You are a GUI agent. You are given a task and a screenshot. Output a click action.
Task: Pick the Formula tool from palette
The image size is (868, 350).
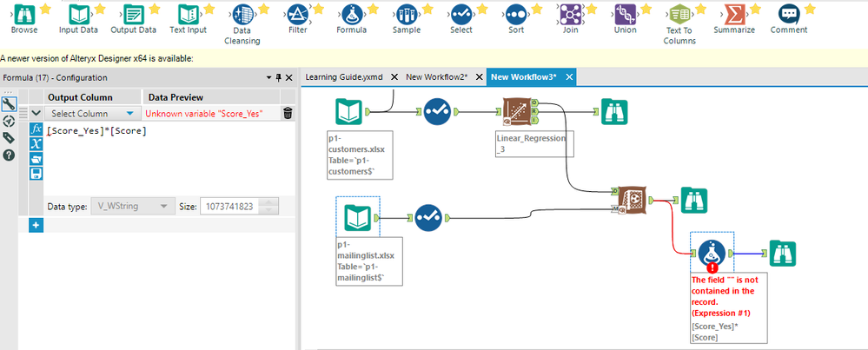click(352, 13)
